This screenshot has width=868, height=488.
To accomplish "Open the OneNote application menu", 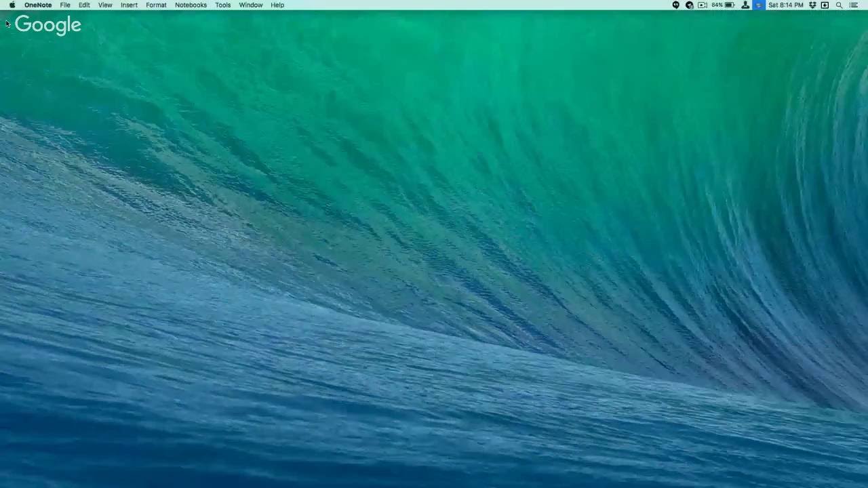I will pos(38,5).
